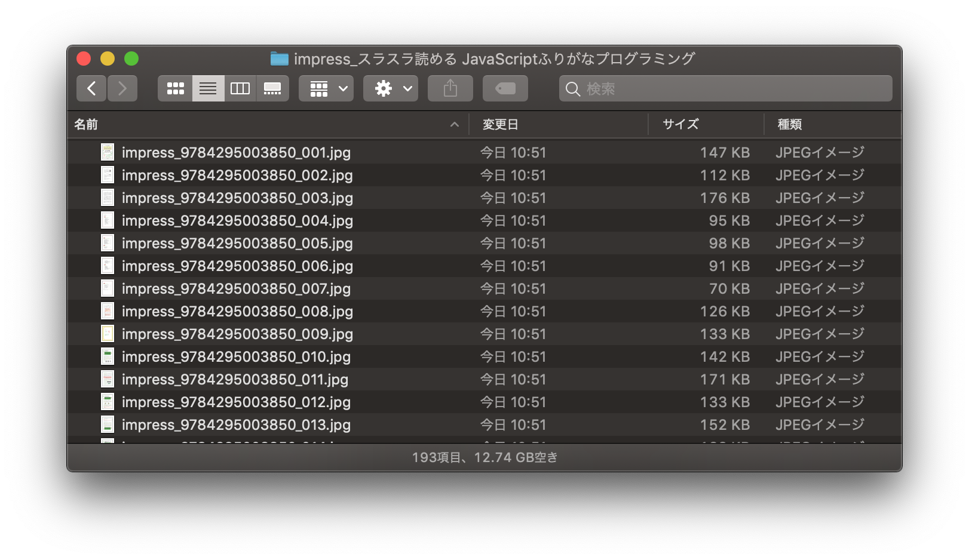Select file name impress_9784295003850_012.jpg

tap(236, 402)
